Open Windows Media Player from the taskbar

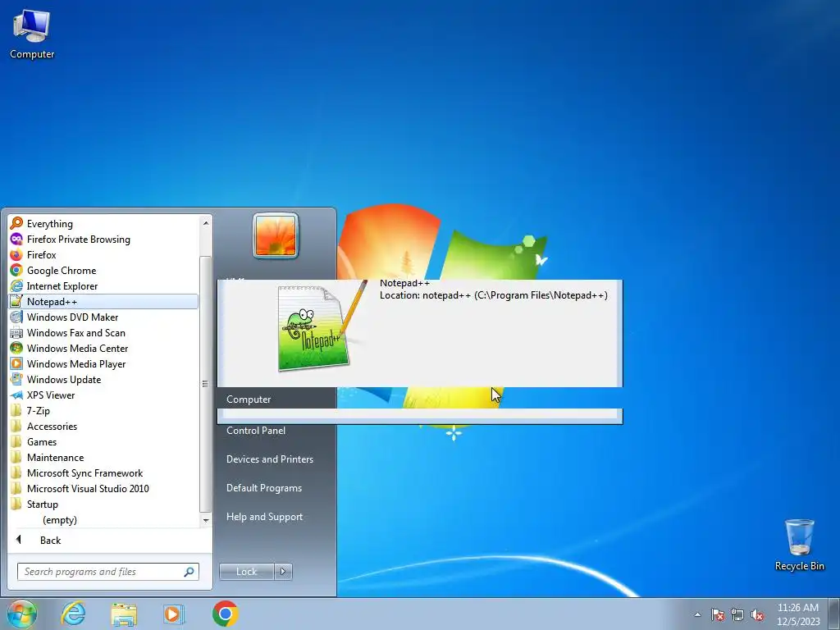(x=174, y=614)
